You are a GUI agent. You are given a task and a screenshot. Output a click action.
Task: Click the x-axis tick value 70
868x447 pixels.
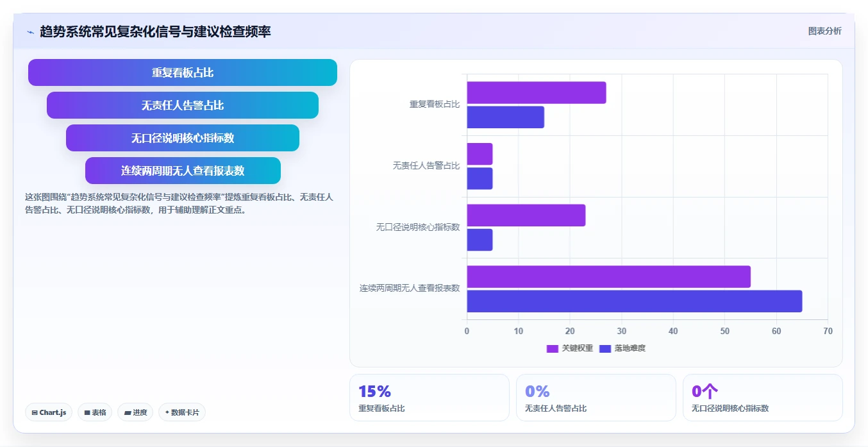pyautogui.click(x=828, y=331)
